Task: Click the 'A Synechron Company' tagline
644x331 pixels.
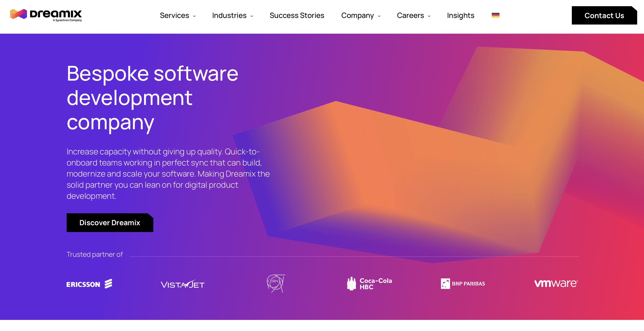Action: [67, 20]
